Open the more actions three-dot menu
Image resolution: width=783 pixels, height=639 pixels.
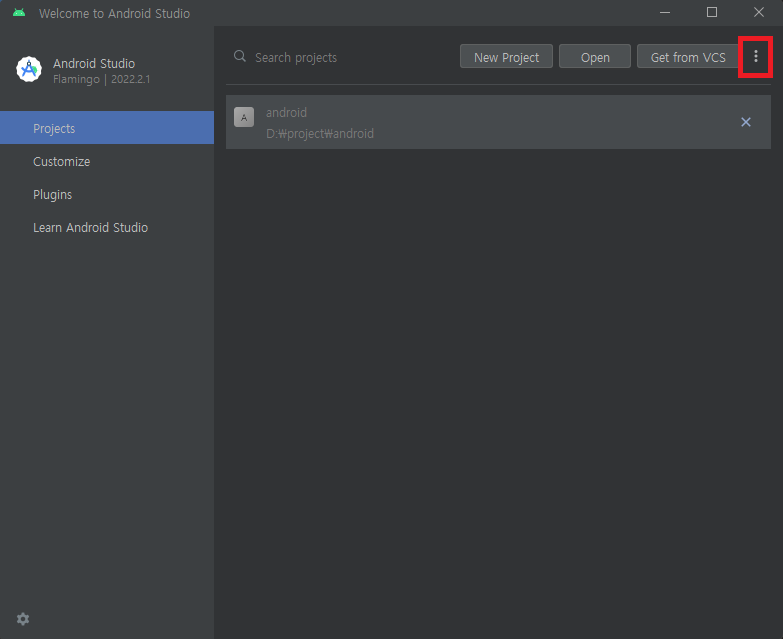[x=756, y=57]
